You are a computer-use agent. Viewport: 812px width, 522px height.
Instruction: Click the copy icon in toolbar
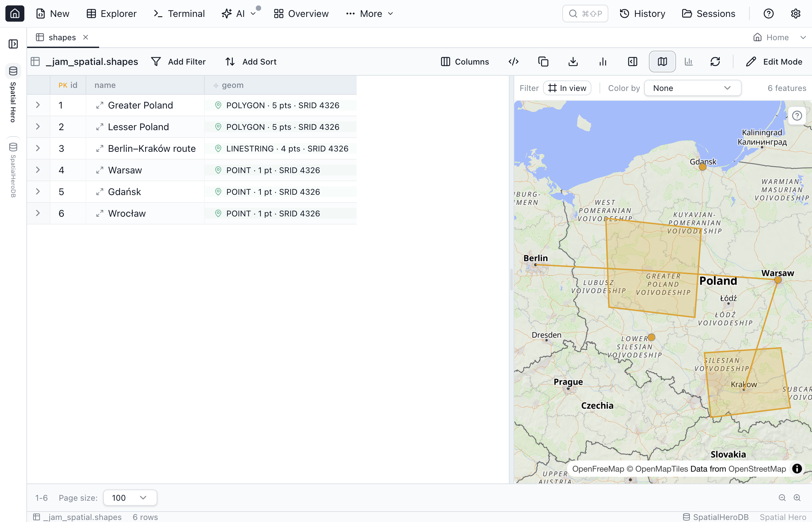pyautogui.click(x=543, y=61)
